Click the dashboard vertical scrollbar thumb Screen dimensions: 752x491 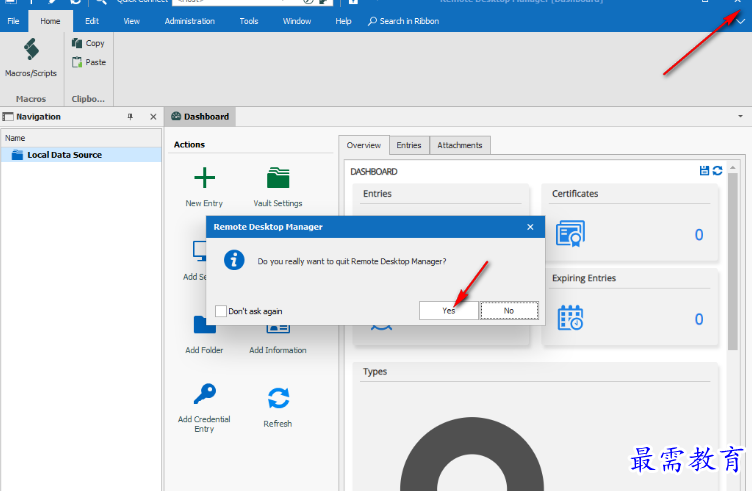tap(732, 261)
